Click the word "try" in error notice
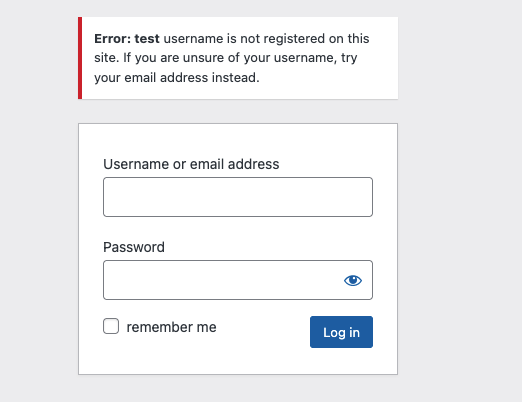Viewport: 522px width, 402px height. click(349, 58)
